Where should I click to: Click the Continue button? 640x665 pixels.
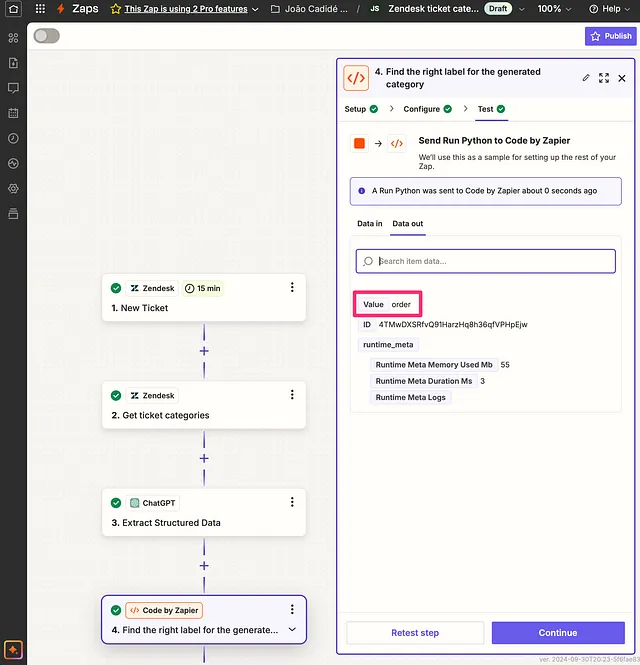tap(558, 632)
